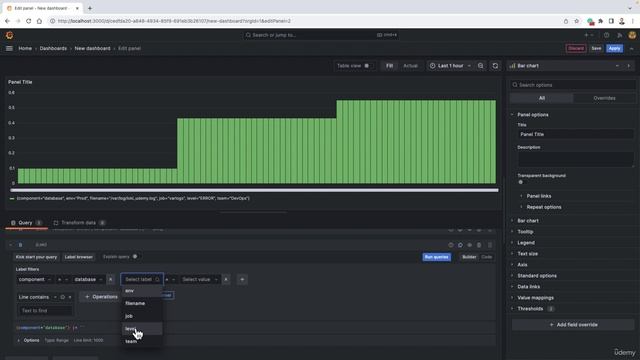Image resolution: width=640 pixels, height=360 pixels.
Task: Hide query B response using eye icon
Action: (470, 245)
